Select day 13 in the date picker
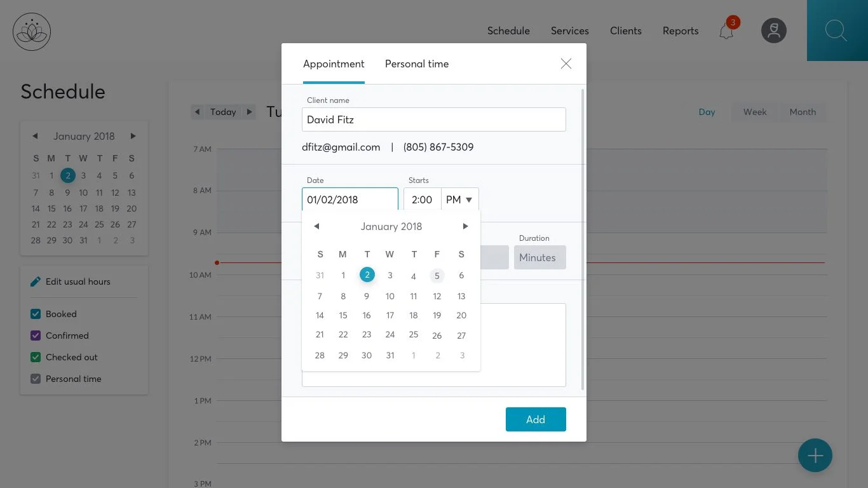This screenshot has height=488, width=868. tap(461, 296)
